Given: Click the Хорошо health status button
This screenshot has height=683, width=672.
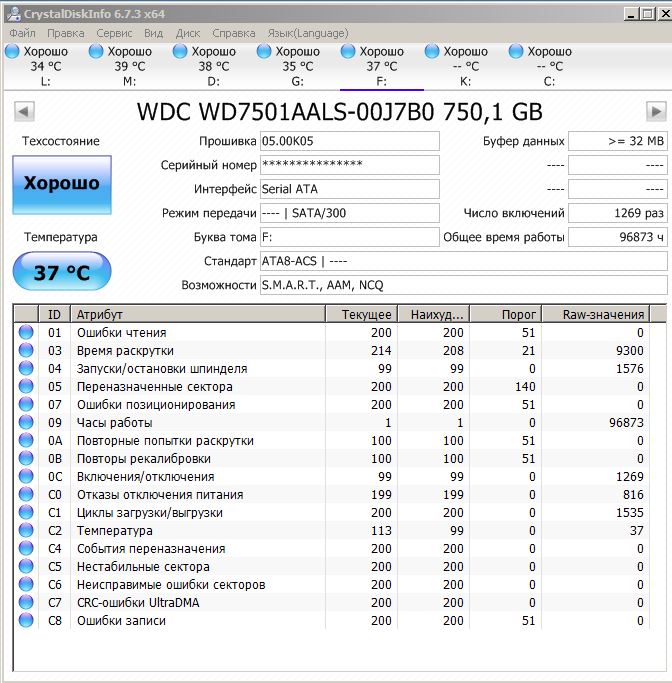Looking at the screenshot, I should (62, 185).
